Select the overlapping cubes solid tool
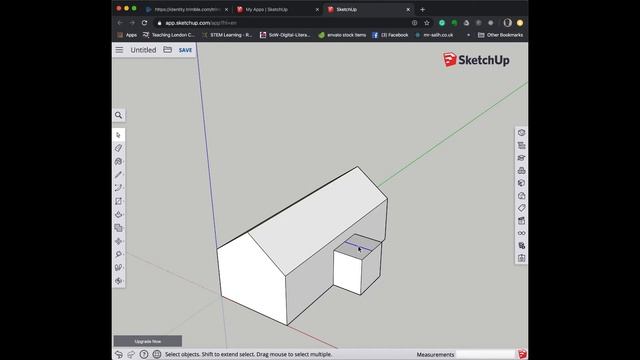The height and width of the screenshot is (360, 640). (x=118, y=228)
